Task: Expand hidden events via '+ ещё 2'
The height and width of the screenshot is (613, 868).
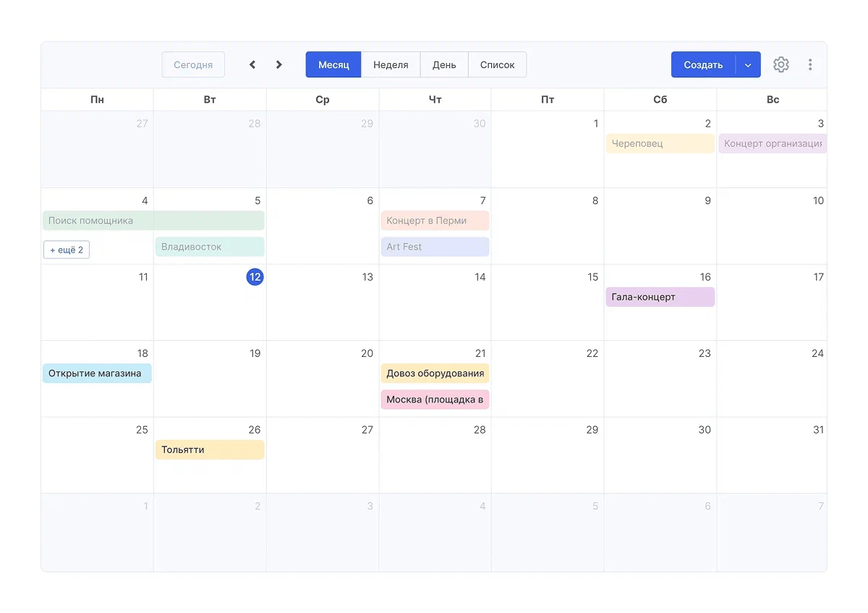Action: coord(67,250)
